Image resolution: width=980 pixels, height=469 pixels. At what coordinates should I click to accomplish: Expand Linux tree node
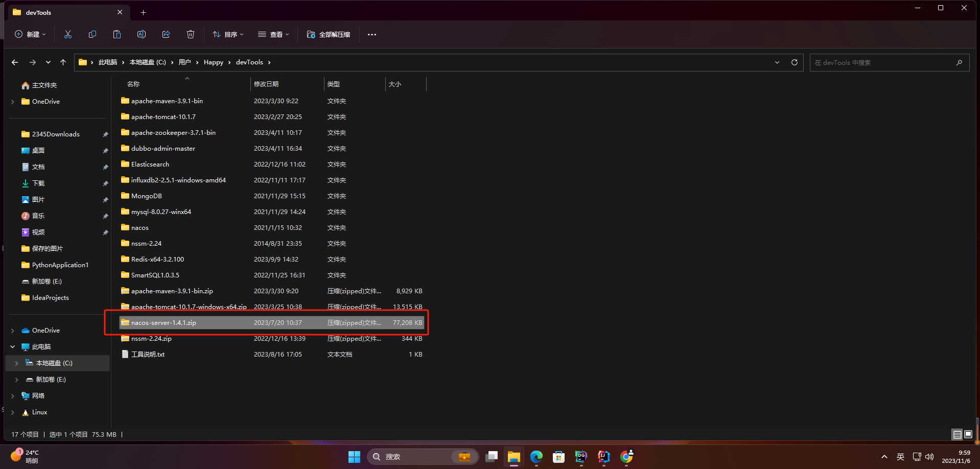[13, 412]
